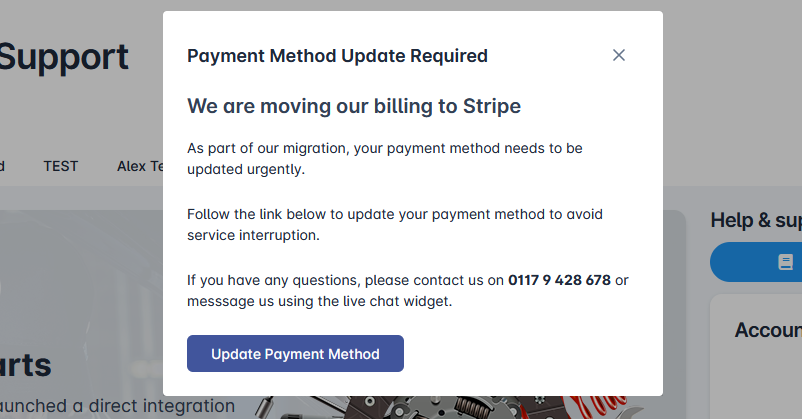This screenshot has width=802, height=419.
Task: Open the TEST navigation tab
Action: click(61, 166)
